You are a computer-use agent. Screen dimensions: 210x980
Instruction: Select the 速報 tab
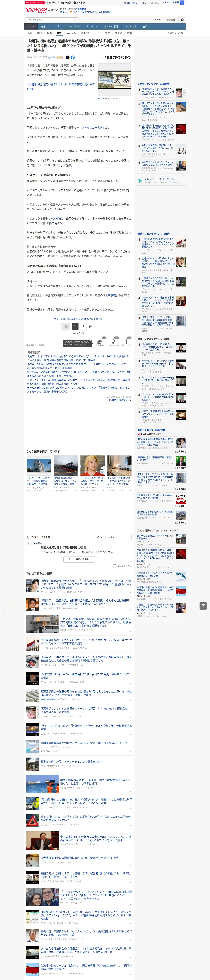(x=43, y=26)
